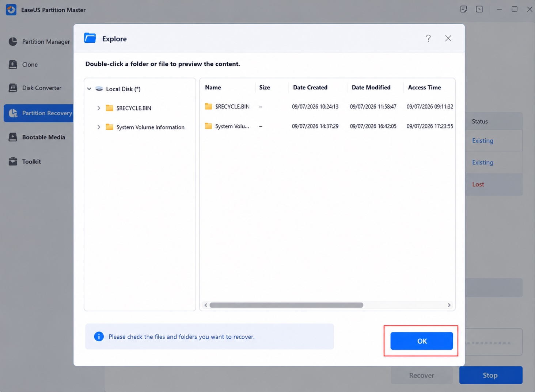535x392 pixels.
Task: Maximize the EaseUS Partition Master window
Action: tap(514, 9)
